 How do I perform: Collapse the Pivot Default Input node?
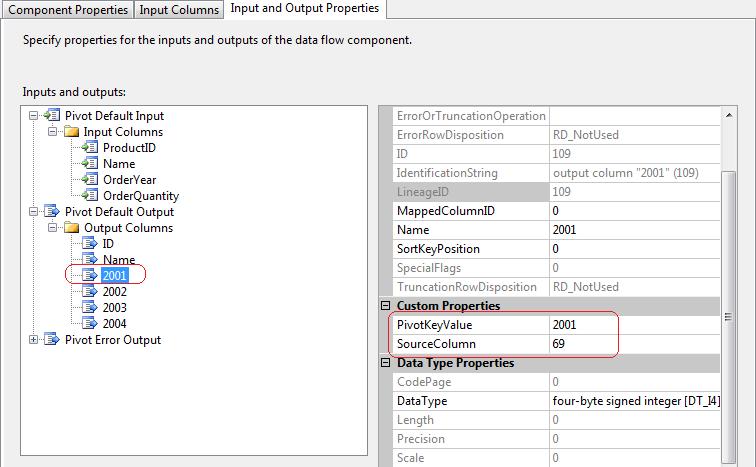coord(35,116)
